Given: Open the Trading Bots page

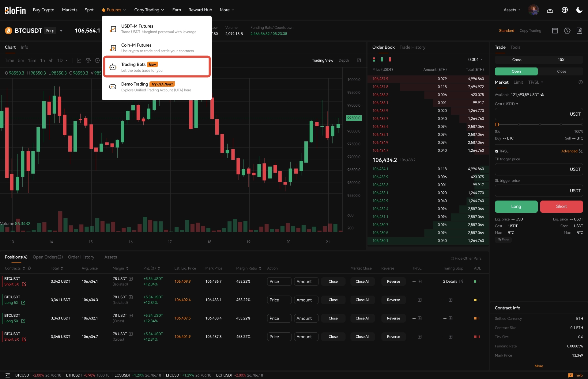Looking at the screenshot, I should pyautogui.click(x=156, y=67).
